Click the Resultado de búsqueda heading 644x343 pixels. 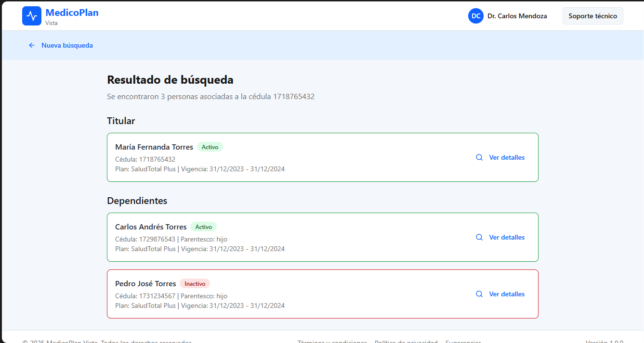tap(170, 80)
